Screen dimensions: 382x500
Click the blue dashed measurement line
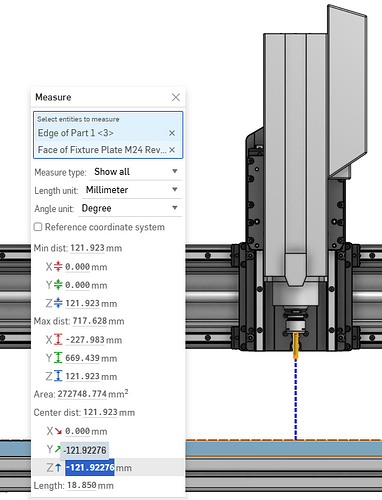(x=295, y=399)
